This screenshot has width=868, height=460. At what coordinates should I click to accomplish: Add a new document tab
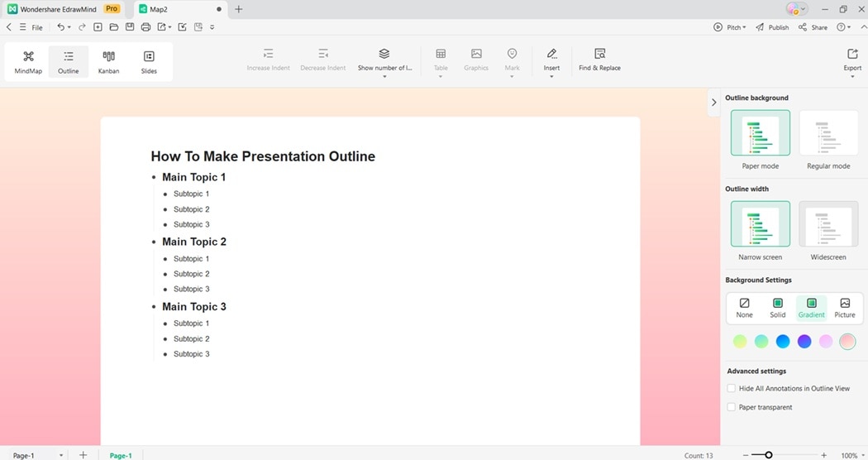pos(239,9)
